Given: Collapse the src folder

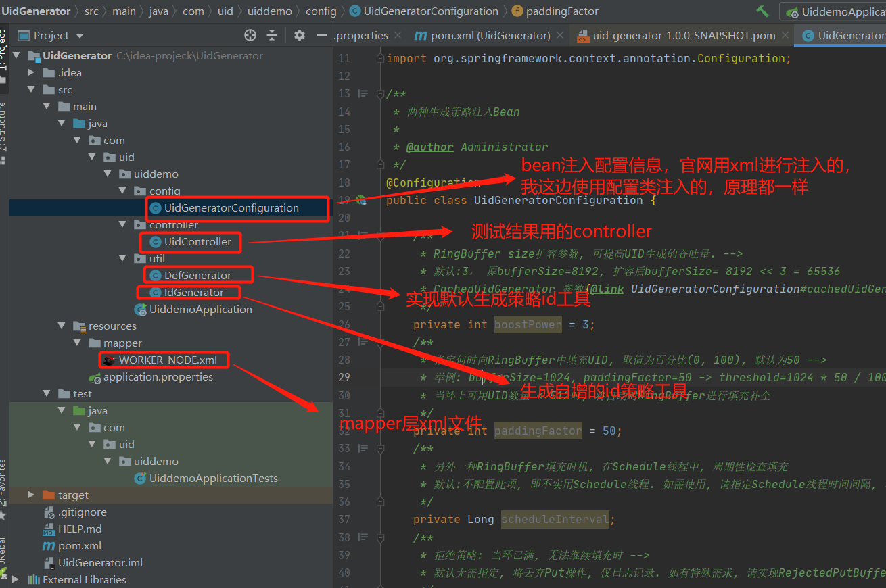Looking at the screenshot, I should tap(31, 89).
